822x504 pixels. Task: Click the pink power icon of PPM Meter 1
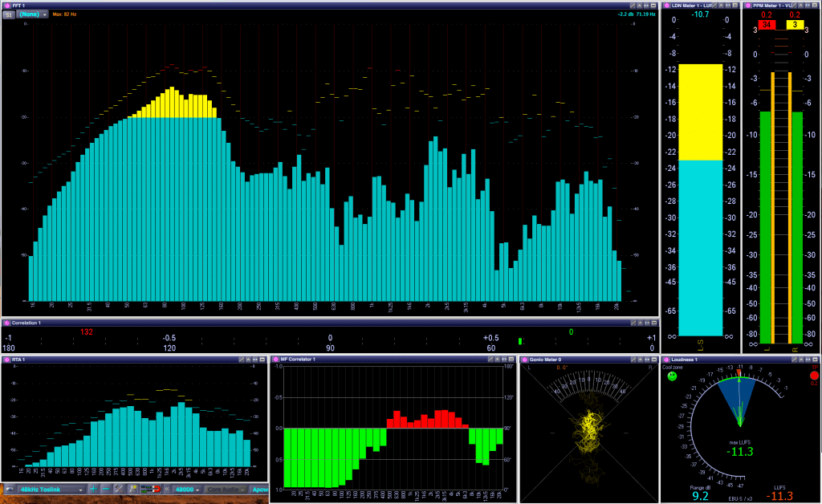pyautogui.click(x=748, y=6)
